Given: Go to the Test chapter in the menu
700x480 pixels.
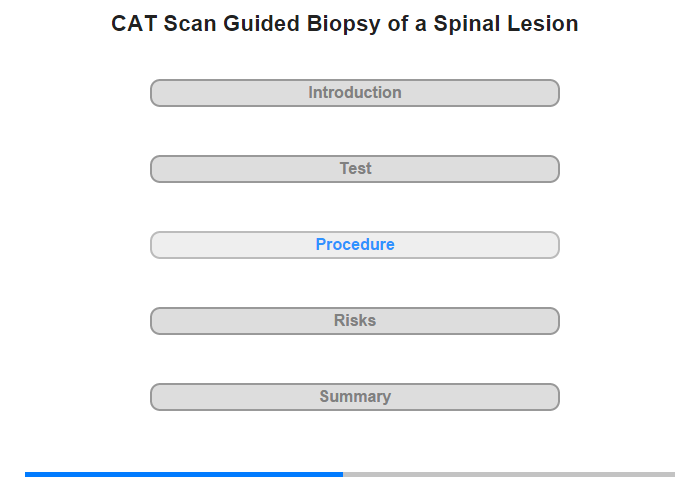Looking at the screenshot, I should point(355,169).
